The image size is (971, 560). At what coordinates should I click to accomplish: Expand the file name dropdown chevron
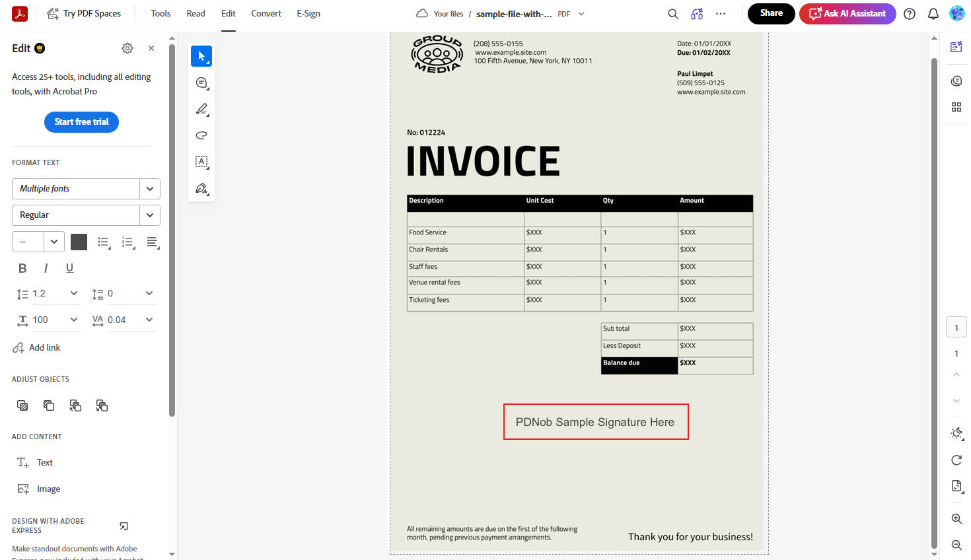(581, 14)
